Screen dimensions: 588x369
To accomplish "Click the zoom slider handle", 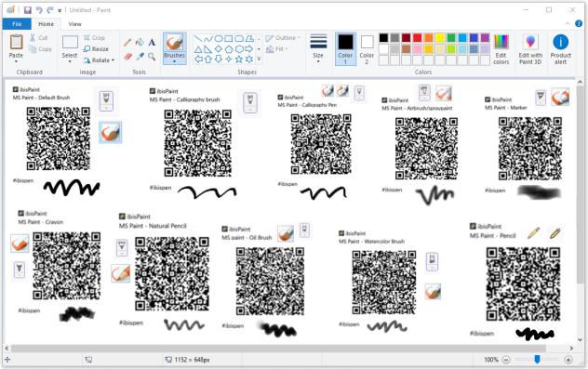I will point(538,360).
